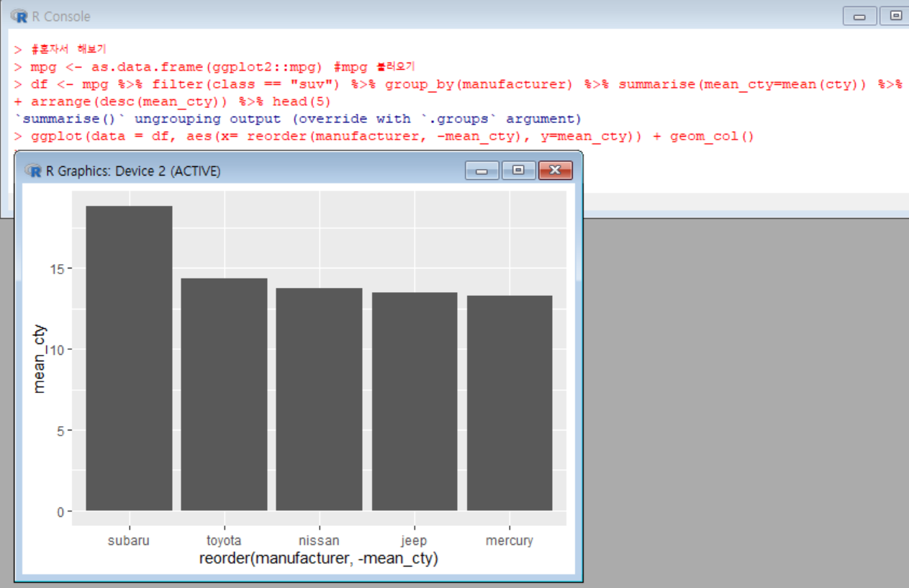Click the nissan bar in the chart
Image resolution: width=909 pixels, height=588 pixels.
pos(319,399)
